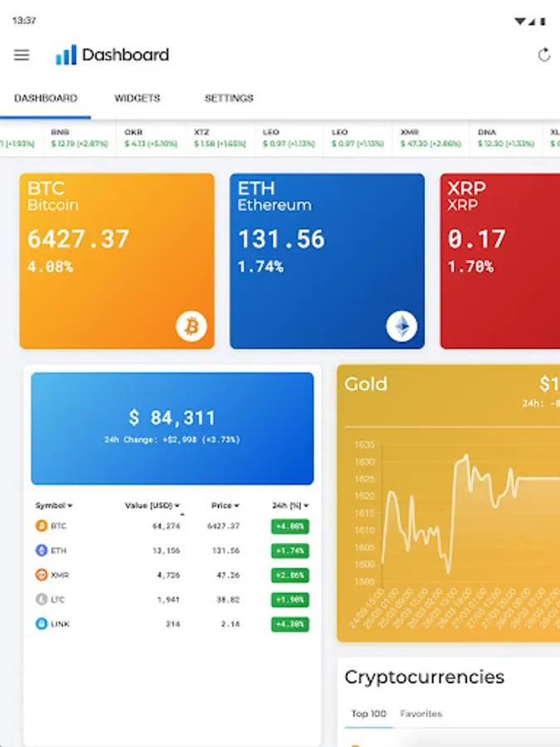Click the +1.98% badge for LTC

click(x=290, y=600)
